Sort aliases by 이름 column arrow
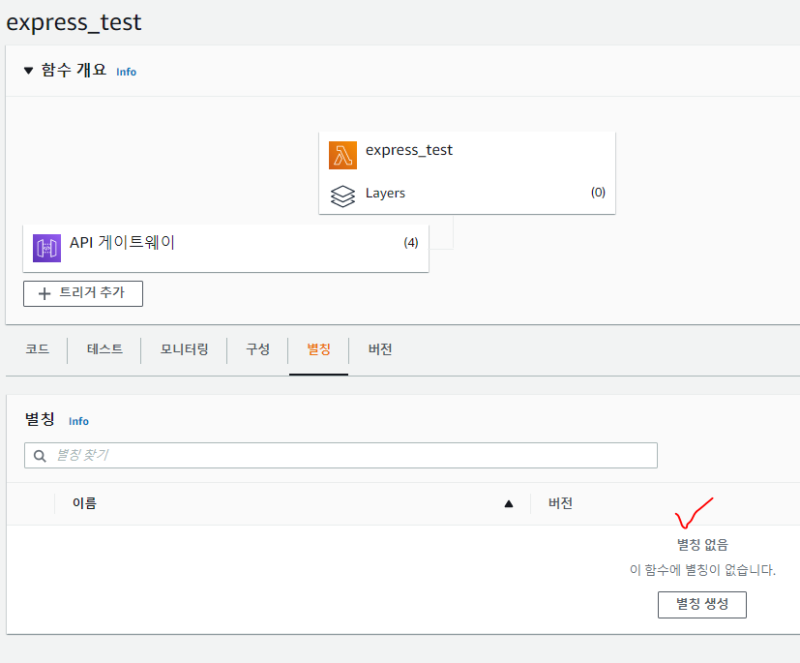The width and height of the screenshot is (800, 663). point(508,504)
